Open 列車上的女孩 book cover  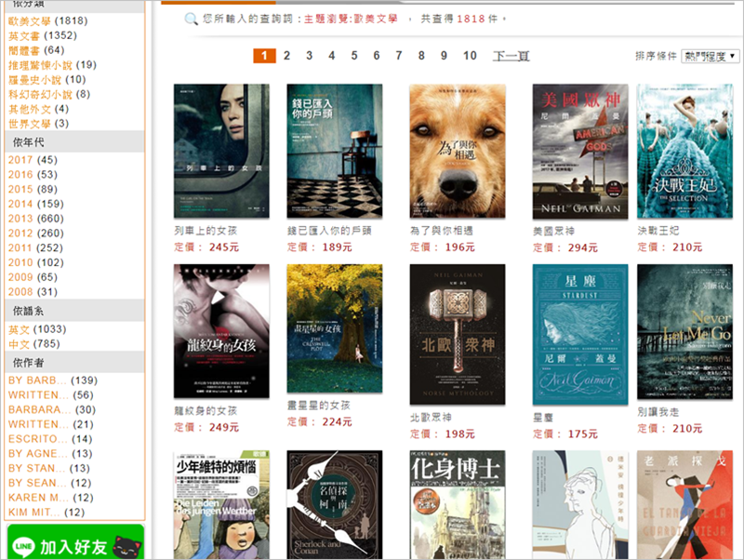[221, 152]
